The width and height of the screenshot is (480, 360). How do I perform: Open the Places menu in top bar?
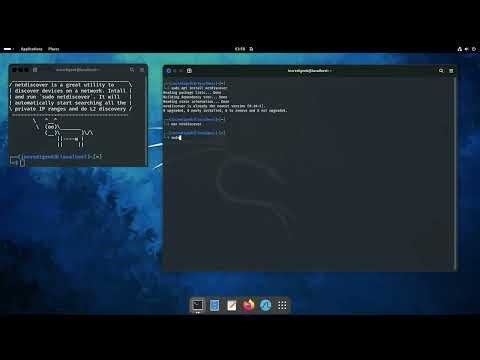pos(53,49)
